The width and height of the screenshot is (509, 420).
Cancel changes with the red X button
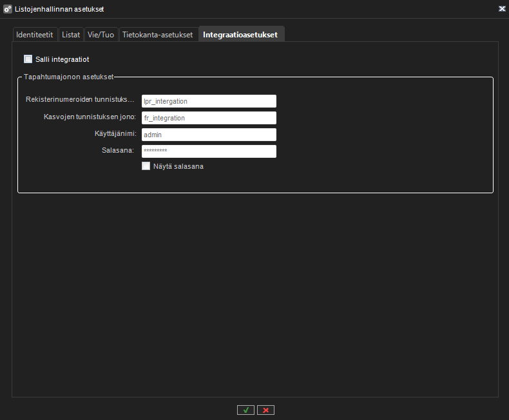265,410
